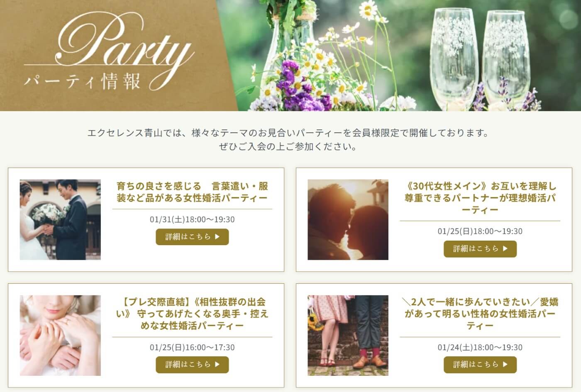
Task: Select title 2人で一緒に歩んでいきたい party
Action: click(x=480, y=314)
